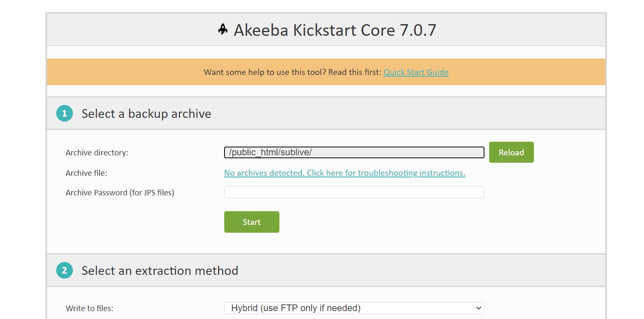Click the Archive directory label
The width and height of the screenshot is (644, 319).
point(97,153)
